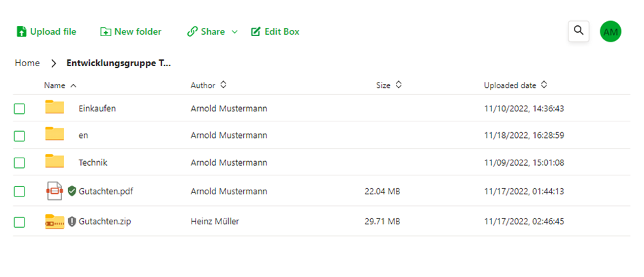Click the Upload file icon
Viewport: 644px width, 277px height.
21,31
